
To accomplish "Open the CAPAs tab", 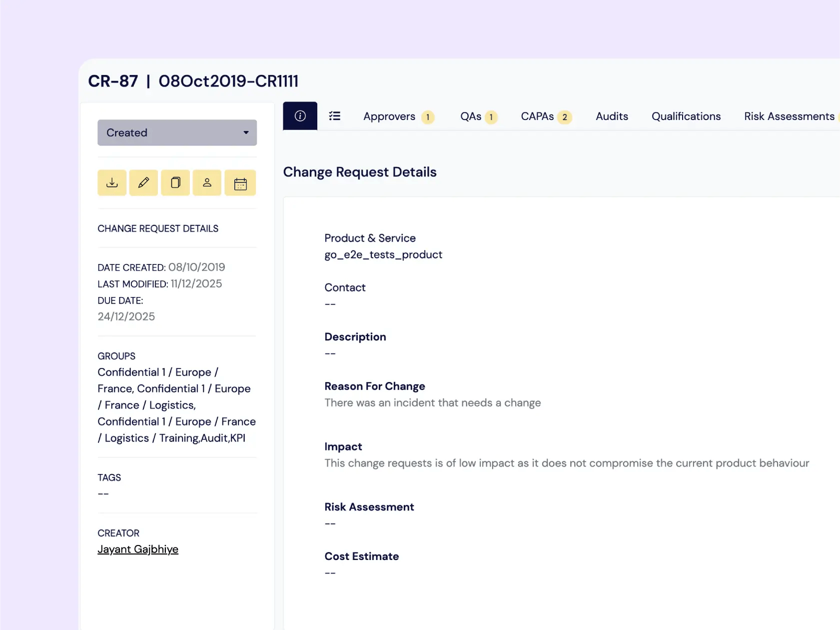I will [538, 116].
